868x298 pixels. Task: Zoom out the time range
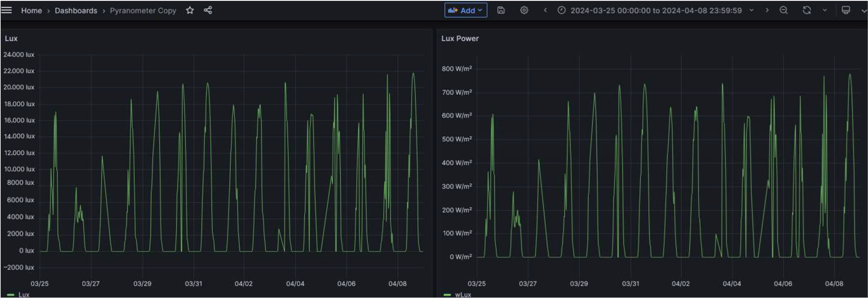point(784,10)
